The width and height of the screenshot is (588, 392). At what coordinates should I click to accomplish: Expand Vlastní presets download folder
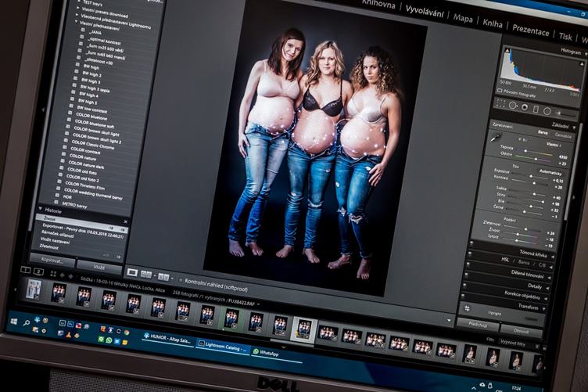point(78,8)
